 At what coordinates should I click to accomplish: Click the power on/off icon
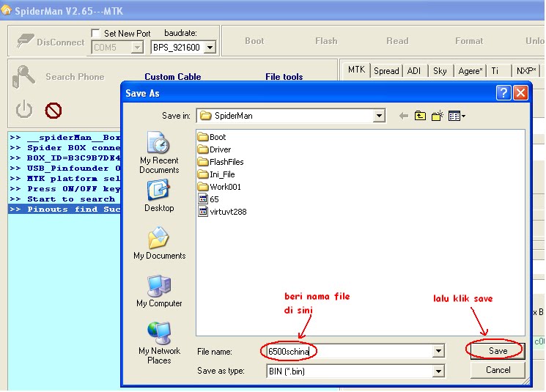[24, 110]
